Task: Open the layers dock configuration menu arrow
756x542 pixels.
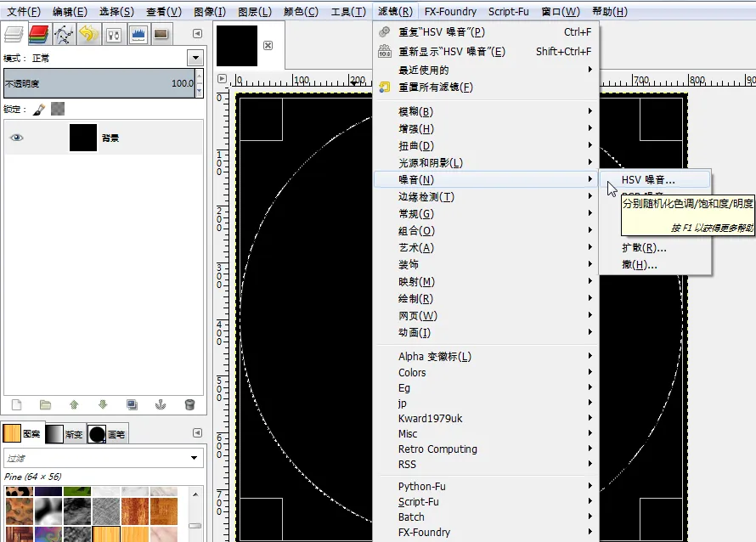Action: tap(197, 33)
